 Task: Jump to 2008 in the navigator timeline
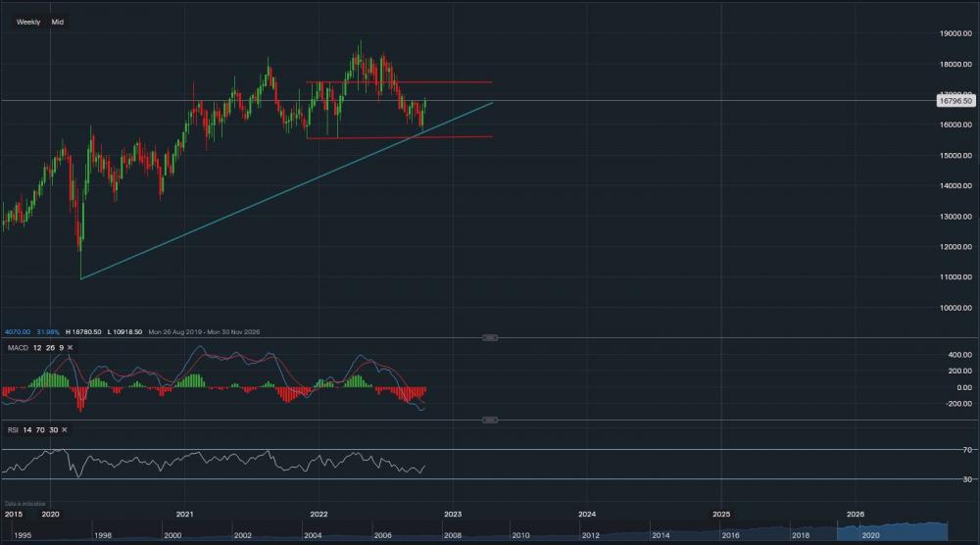click(x=452, y=536)
